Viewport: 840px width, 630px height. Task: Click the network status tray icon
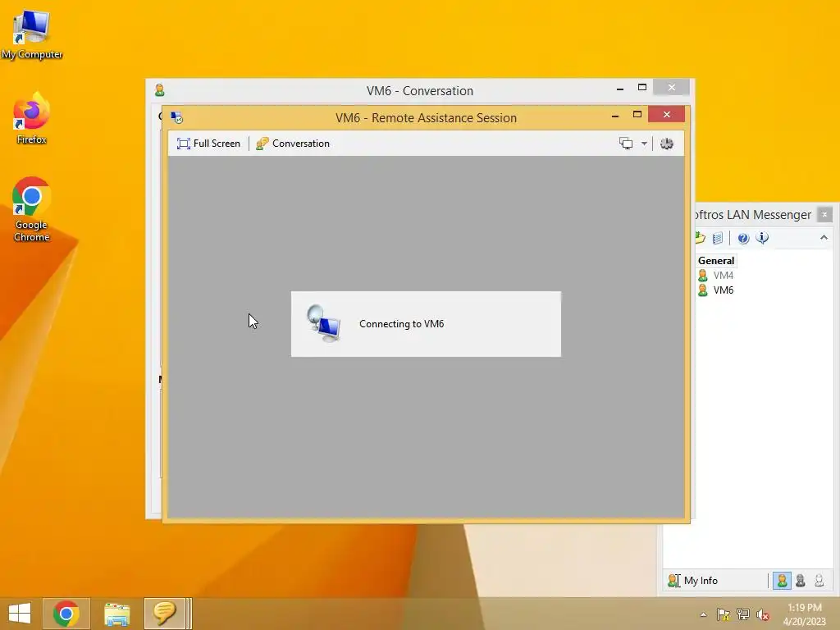click(x=743, y=614)
